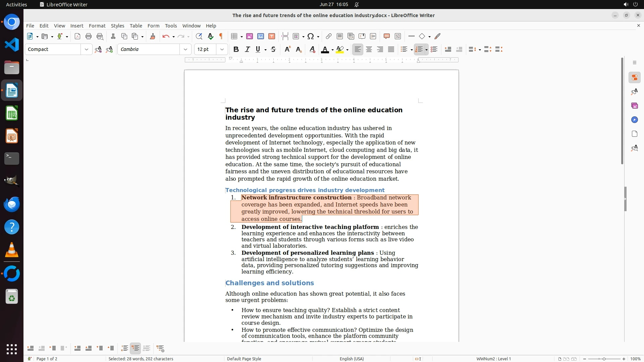Open the Cambria font name dropdown
Screen dimensions: 644x362
(185, 50)
